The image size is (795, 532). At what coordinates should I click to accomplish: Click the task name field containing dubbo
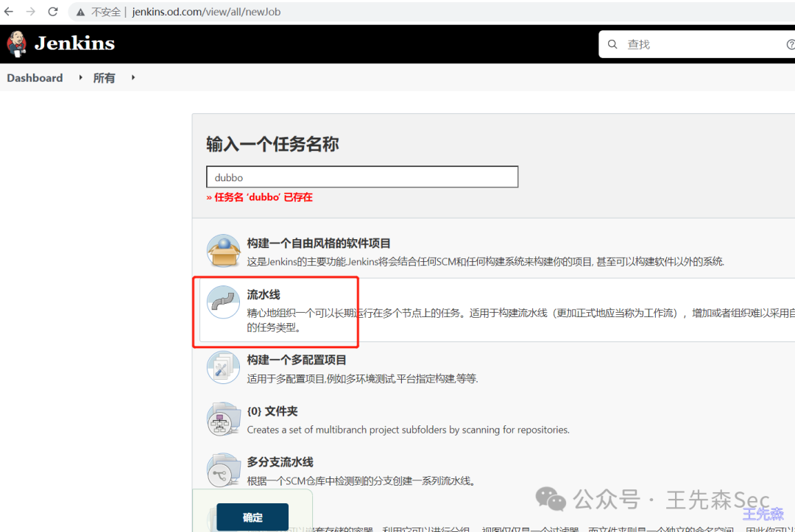[362, 177]
